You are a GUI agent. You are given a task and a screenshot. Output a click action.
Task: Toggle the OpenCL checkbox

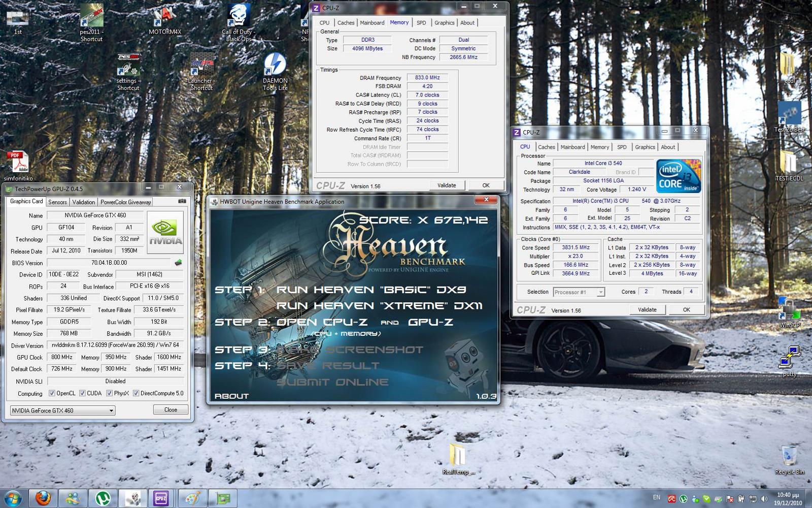point(52,393)
